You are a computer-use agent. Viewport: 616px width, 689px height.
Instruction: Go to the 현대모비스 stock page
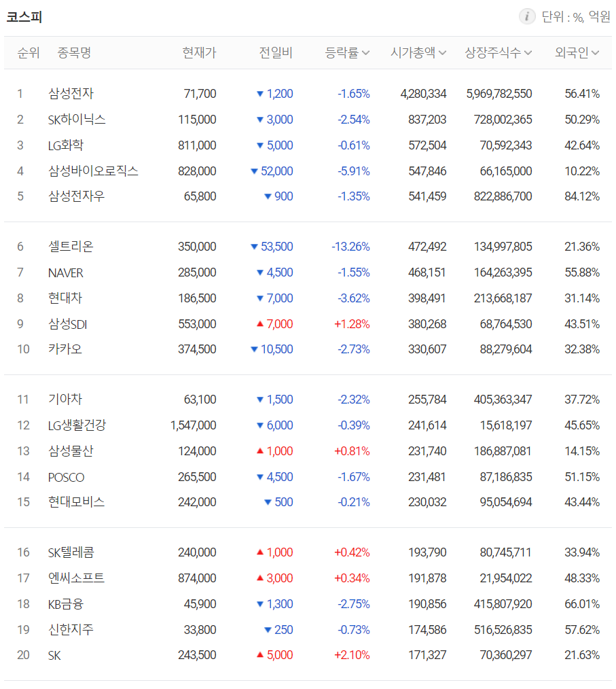[x=76, y=502]
